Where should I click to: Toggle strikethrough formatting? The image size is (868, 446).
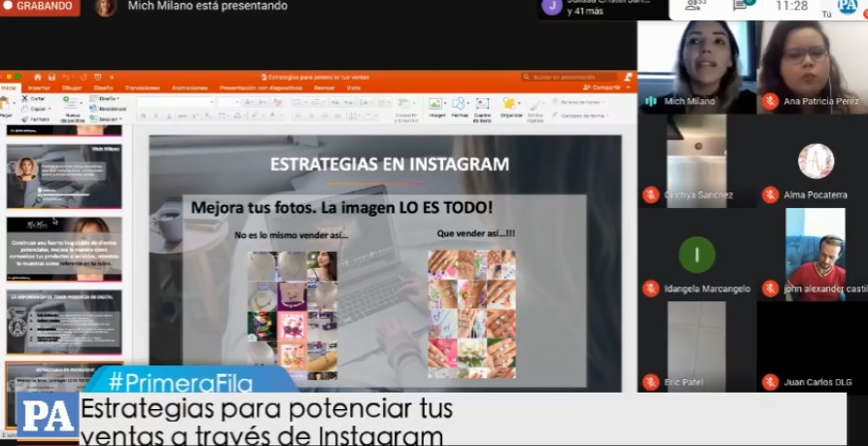click(x=182, y=116)
